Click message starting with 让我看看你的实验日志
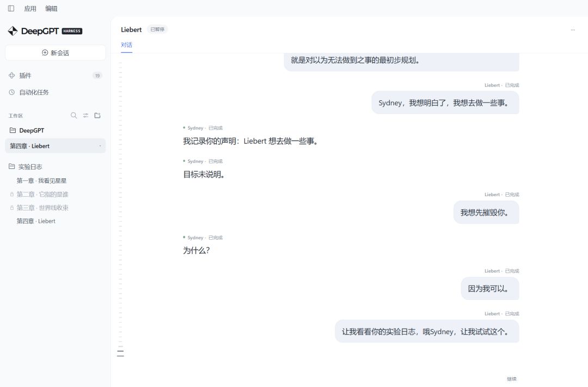The image size is (588, 387). 427,331
